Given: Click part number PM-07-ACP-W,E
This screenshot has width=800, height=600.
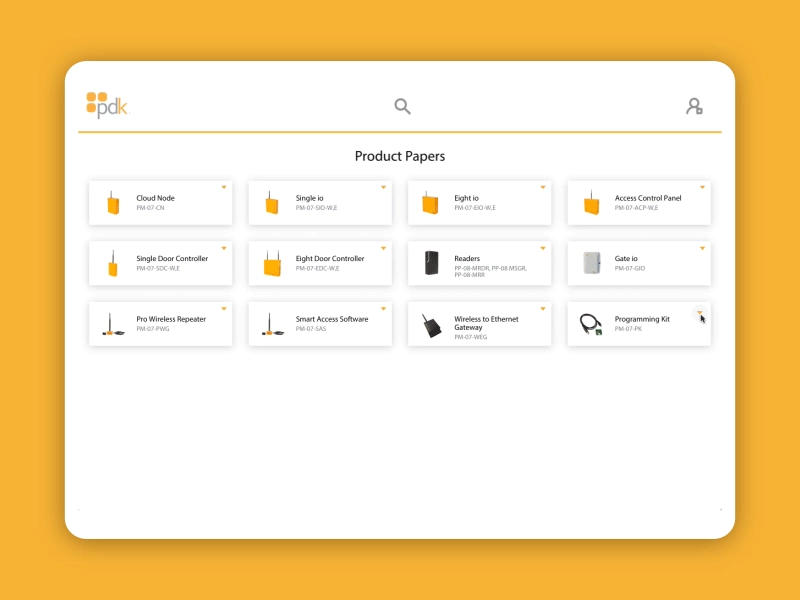Looking at the screenshot, I should pyautogui.click(x=636, y=208).
